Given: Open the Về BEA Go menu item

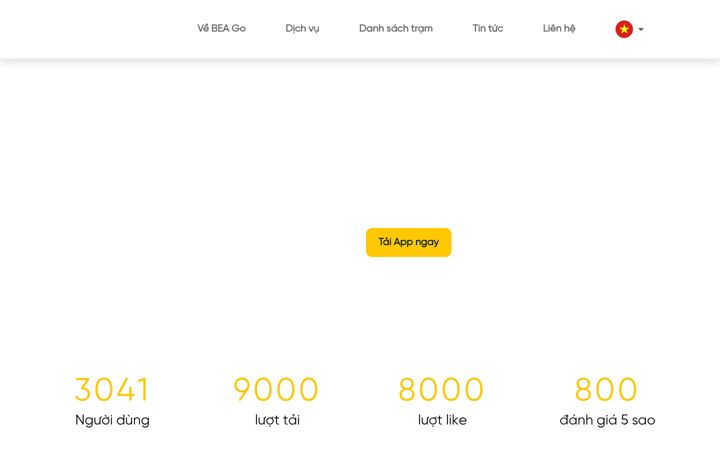Looking at the screenshot, I should click(221, 28).
